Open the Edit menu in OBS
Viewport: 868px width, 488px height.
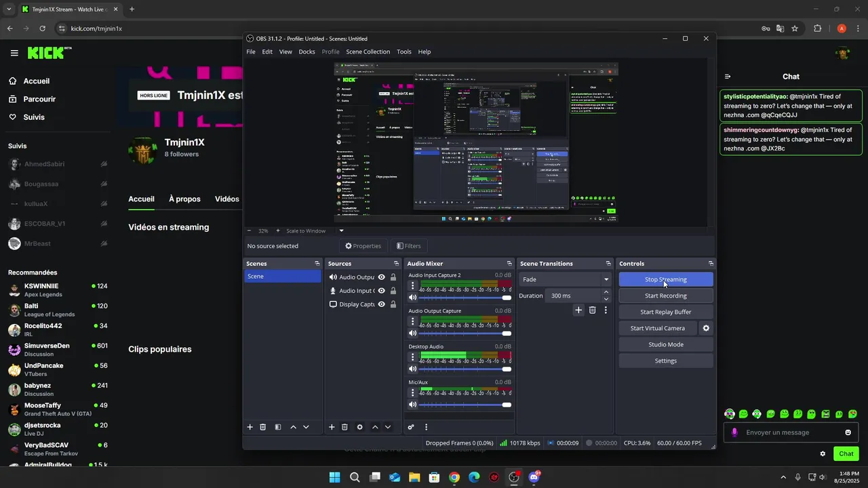(x=267, y=52)
